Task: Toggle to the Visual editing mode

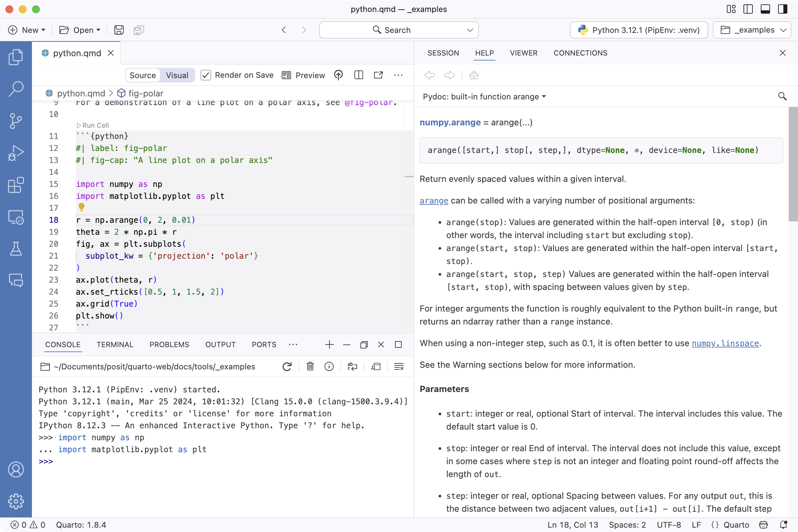Action: coord(177,75)
